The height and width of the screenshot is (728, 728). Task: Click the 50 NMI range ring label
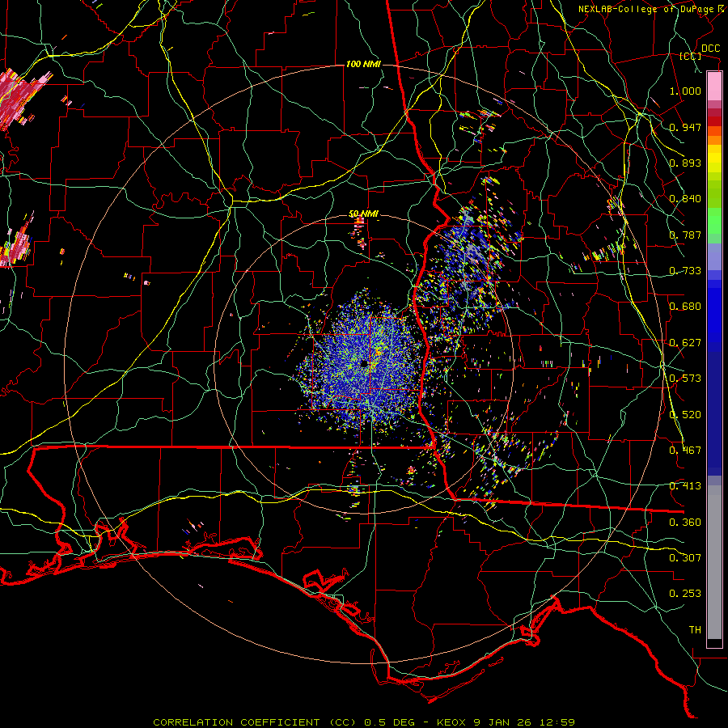363,214
